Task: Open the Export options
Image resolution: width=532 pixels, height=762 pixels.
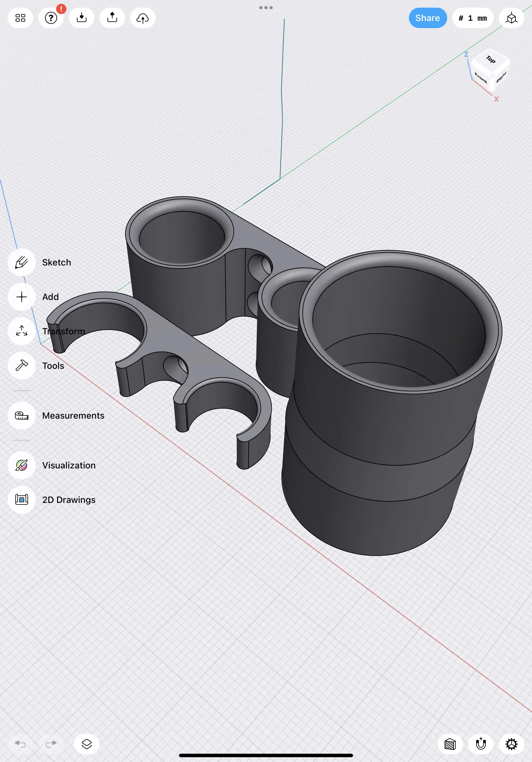Action: click(x=112, y=18)
